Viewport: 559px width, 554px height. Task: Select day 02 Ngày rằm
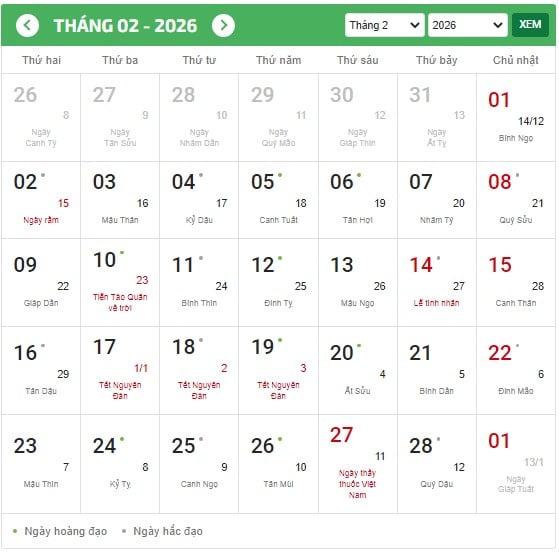41,200
